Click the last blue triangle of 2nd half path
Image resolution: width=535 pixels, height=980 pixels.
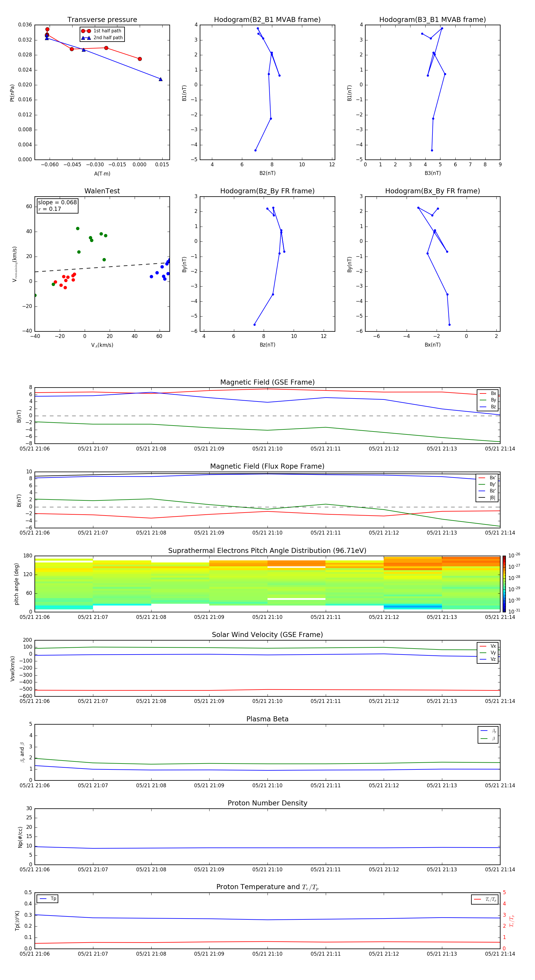[160, 79]
